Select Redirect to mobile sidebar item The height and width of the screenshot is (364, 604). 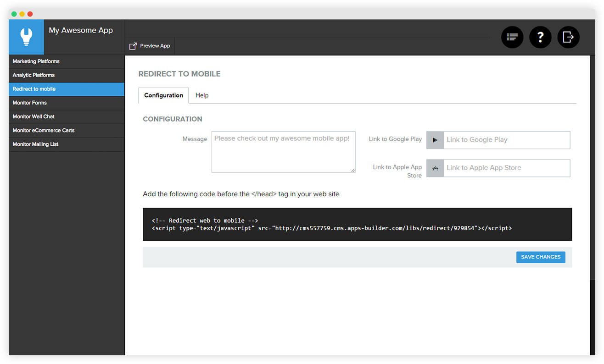[x=34, y=89]
